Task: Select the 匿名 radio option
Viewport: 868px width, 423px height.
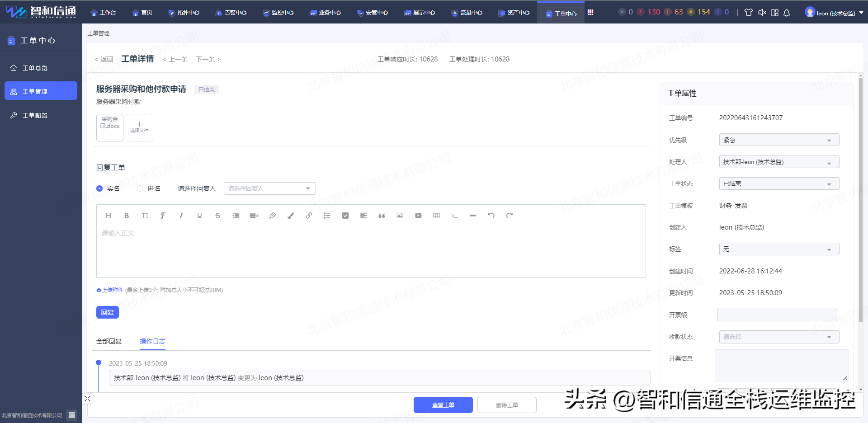Action: (x=141, y=188)
